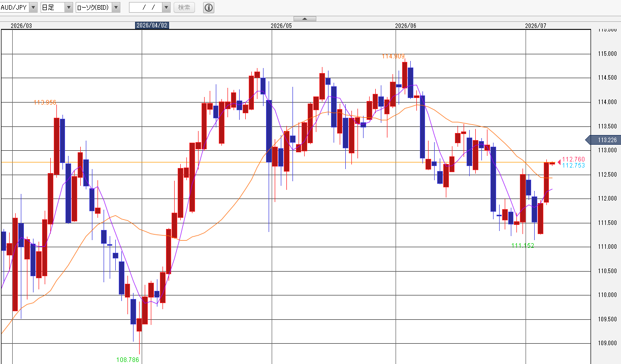This screenshot has width=621, height=364.
Task: Click the 113.226 current price marker
Action: (604, 140)
